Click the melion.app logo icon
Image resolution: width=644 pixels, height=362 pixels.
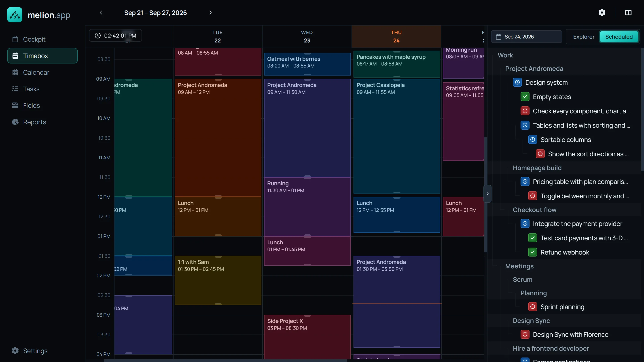15,15
